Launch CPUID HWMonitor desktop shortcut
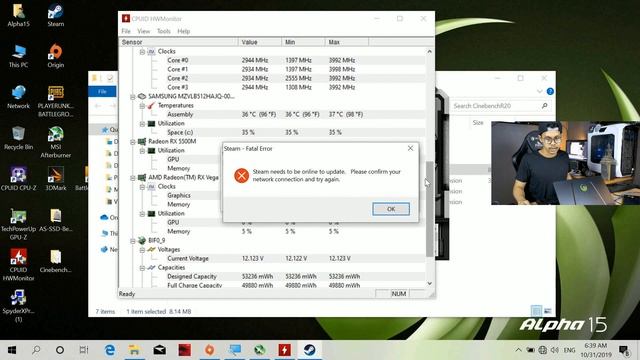 click(x=18, y=265)
